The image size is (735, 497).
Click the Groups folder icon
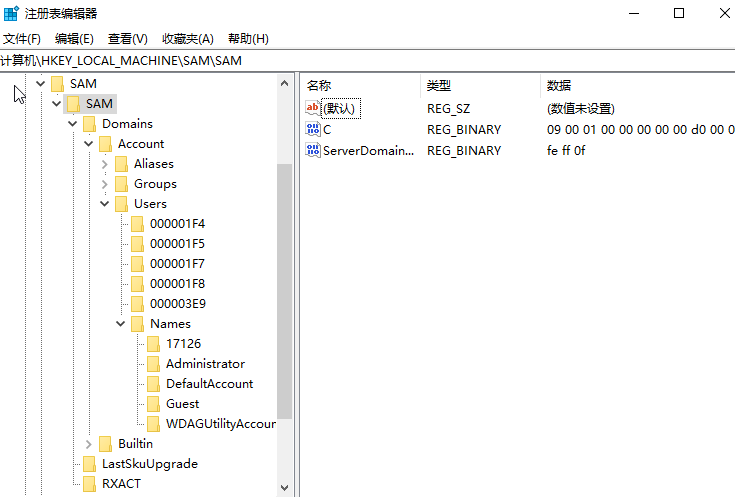point(121,184)
